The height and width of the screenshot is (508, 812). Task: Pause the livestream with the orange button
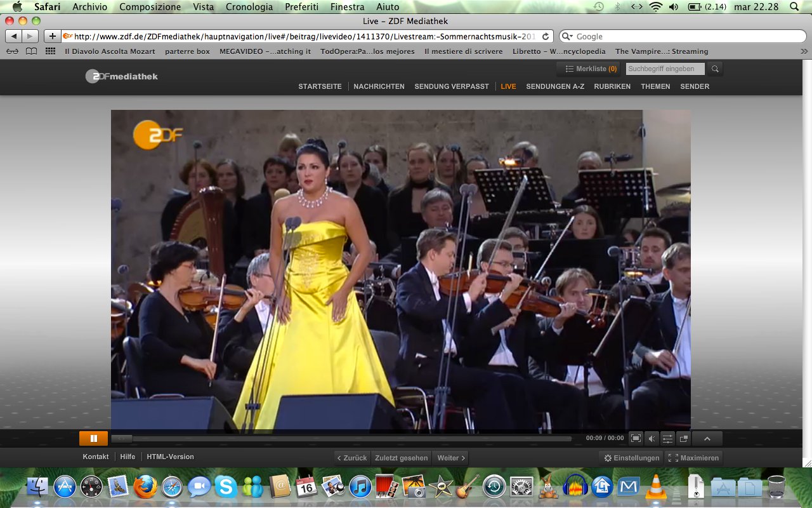93,438
